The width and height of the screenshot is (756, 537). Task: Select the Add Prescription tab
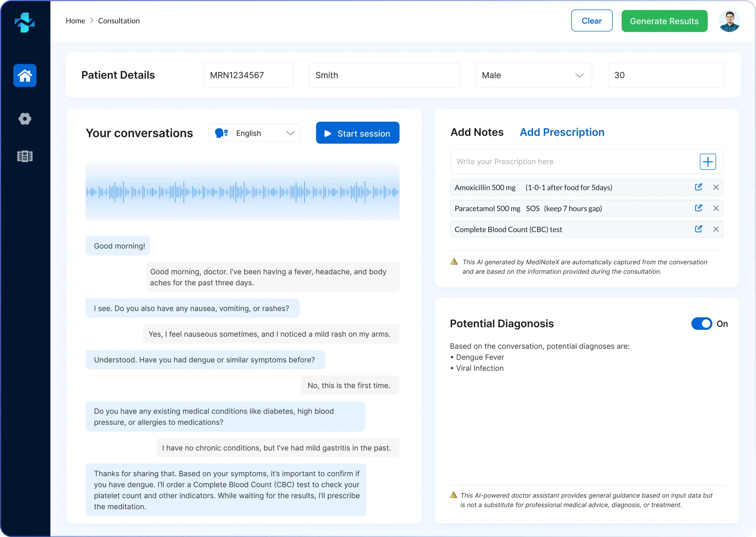tap(562, 132)
